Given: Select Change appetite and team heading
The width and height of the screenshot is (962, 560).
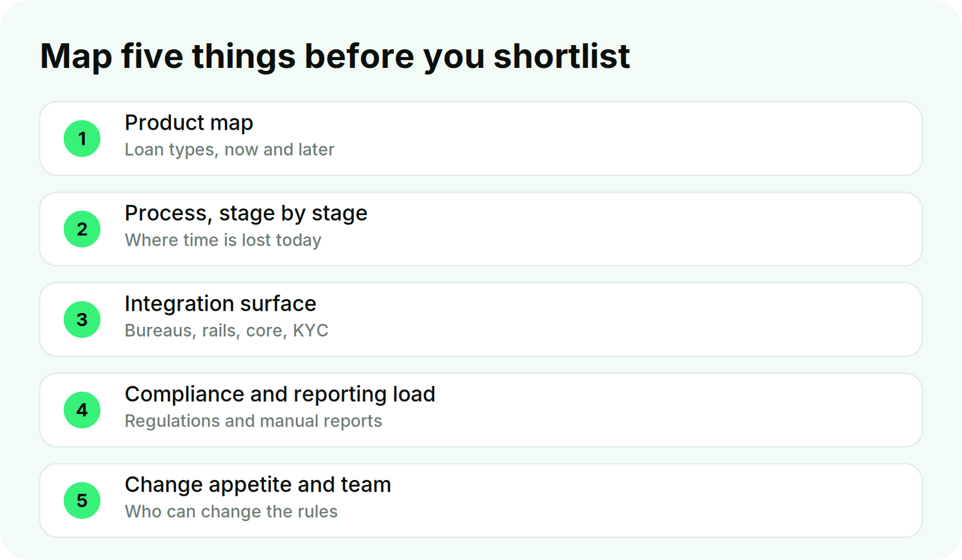Looking at the screenshot, I should pyautogui.click(x=258, y=484).
